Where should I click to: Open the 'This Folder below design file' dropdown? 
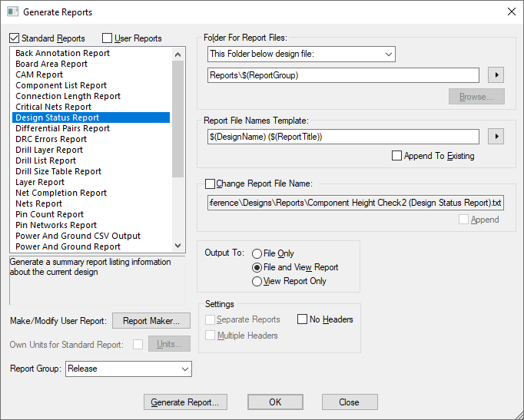(301, 55)
